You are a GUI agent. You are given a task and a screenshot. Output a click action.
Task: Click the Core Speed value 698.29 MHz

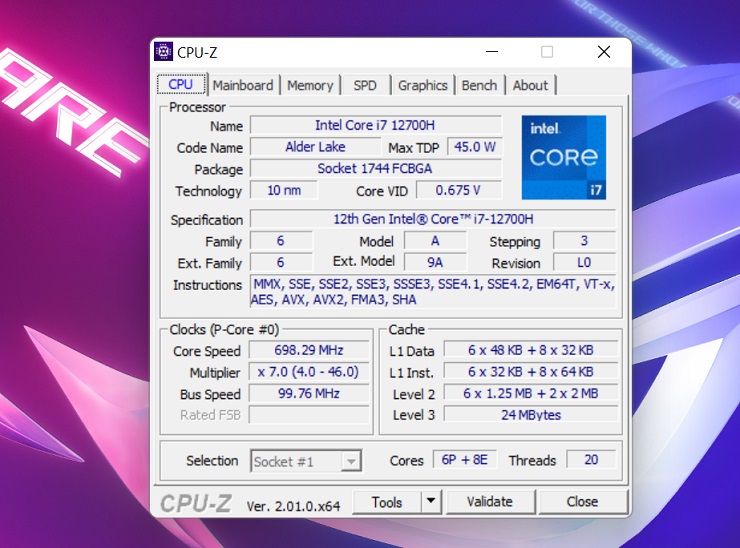pyautogui.click(x=309, y=350)
